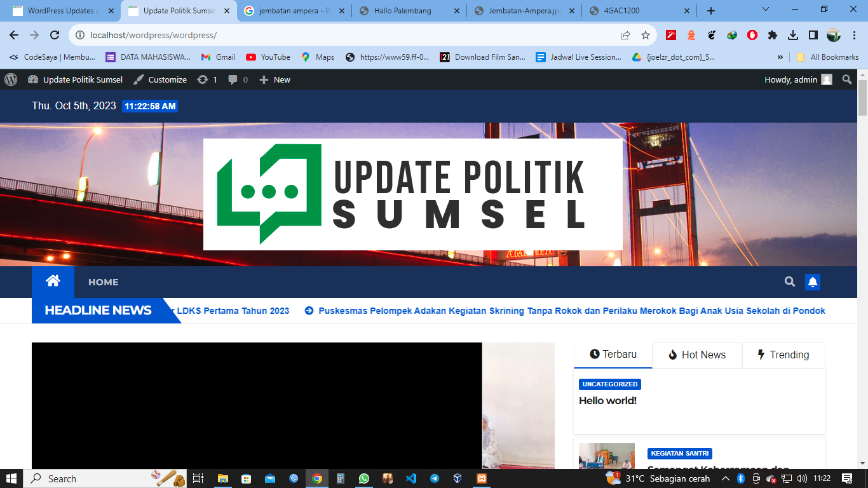Click the browser forward arrow
This screenshot has height=488, width=868.
tap(34, 36)
